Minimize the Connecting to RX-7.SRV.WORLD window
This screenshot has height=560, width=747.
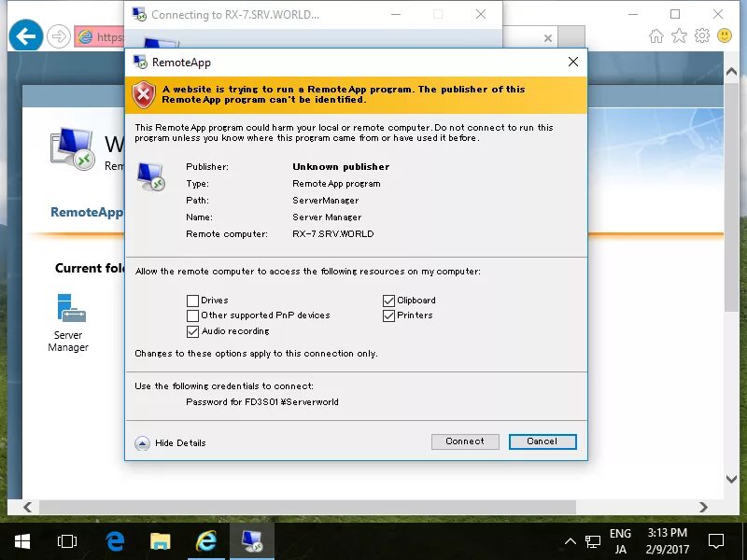395,14
